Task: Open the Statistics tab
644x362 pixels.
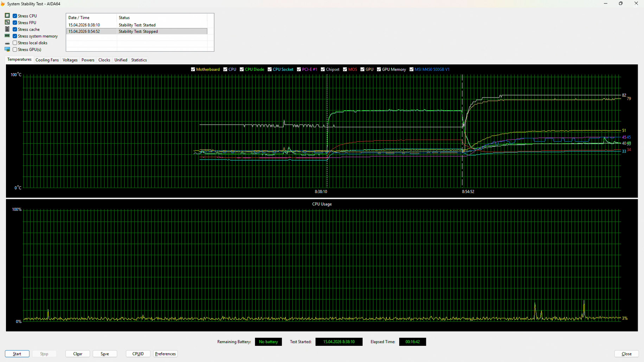Action: [139, 60]
